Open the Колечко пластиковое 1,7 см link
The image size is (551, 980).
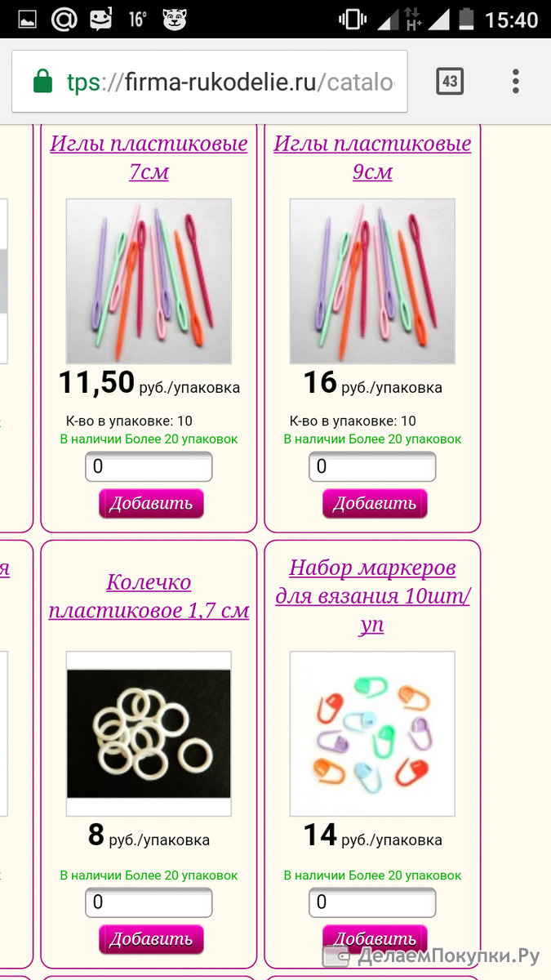click(149, 596)
